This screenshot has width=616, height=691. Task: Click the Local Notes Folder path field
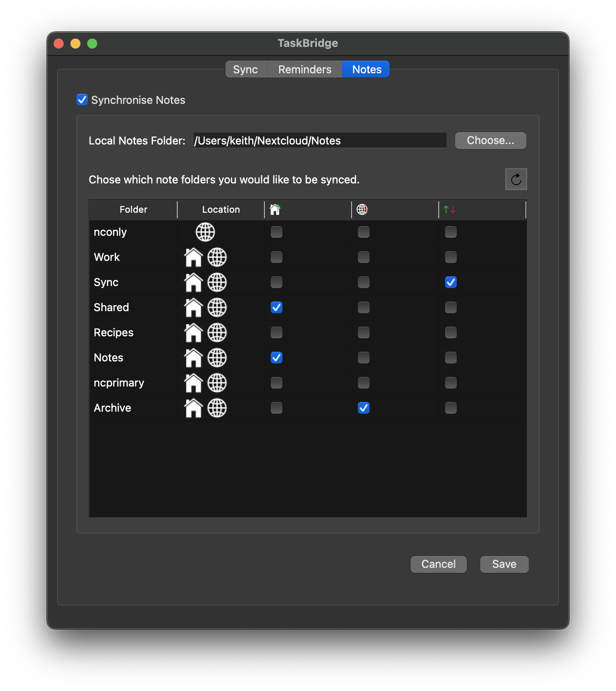click(x=320, y=141)
